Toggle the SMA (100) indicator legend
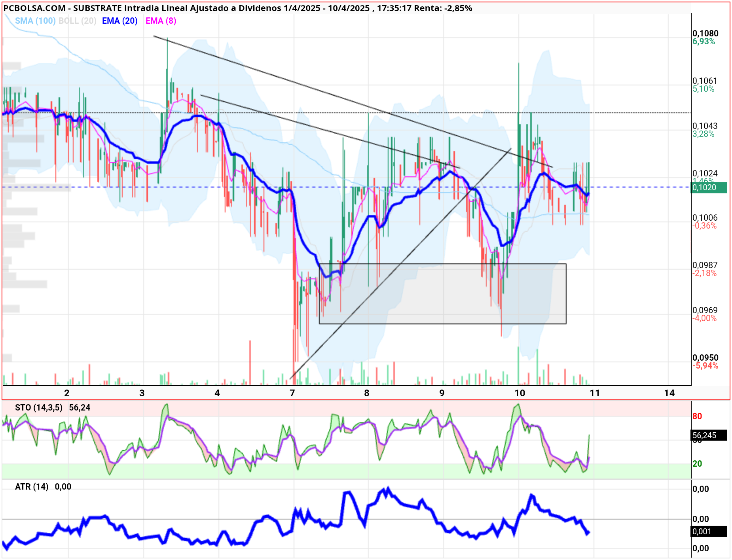Viewport: 732px width, 560px height. 35,21
